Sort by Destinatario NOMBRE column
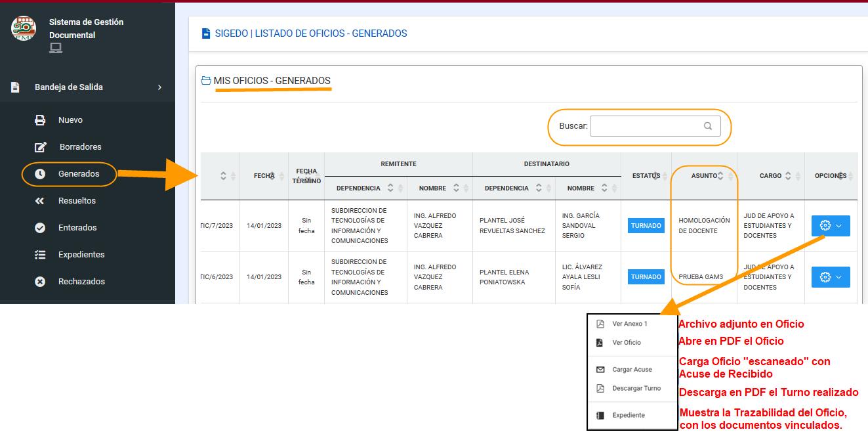This screenshot has height=438, width=868. point(588,188)
